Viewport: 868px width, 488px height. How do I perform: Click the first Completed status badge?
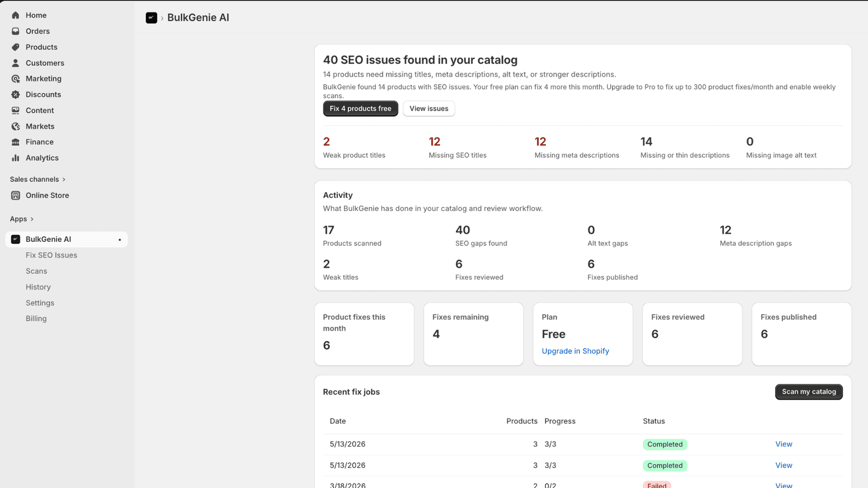[665, 445]
